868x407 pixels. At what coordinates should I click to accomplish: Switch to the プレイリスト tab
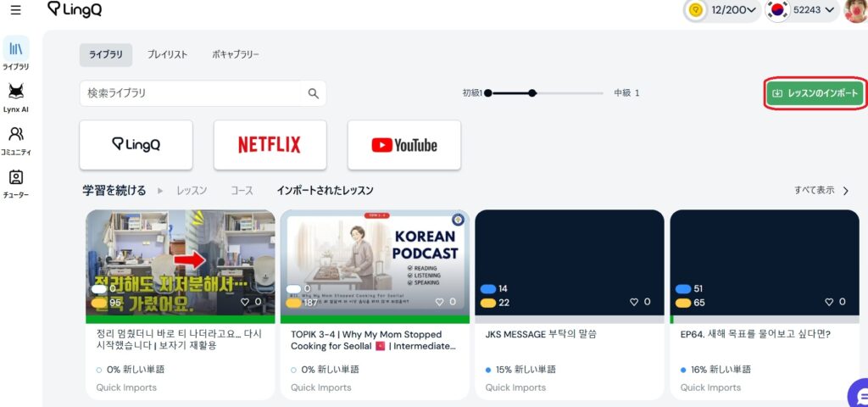point(167,54)
